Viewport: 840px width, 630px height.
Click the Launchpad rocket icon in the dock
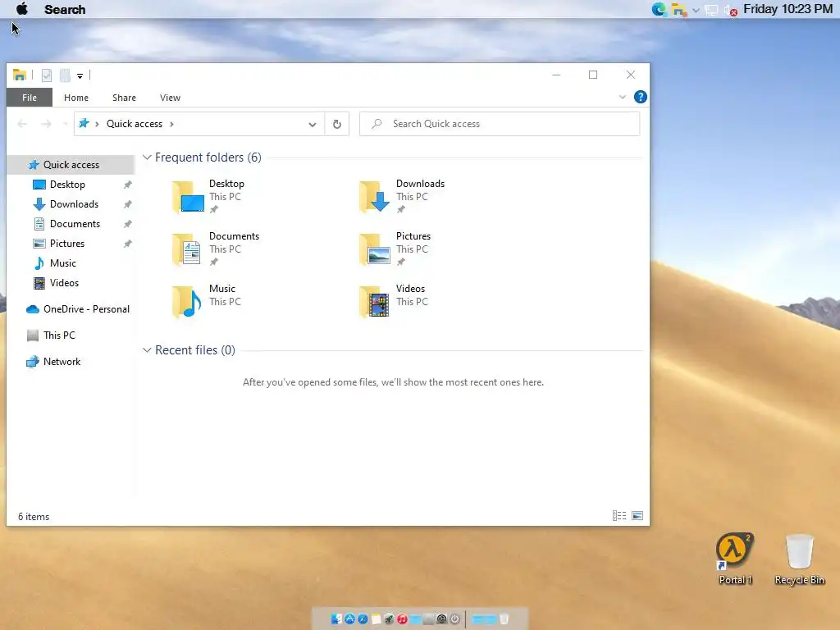389,619
